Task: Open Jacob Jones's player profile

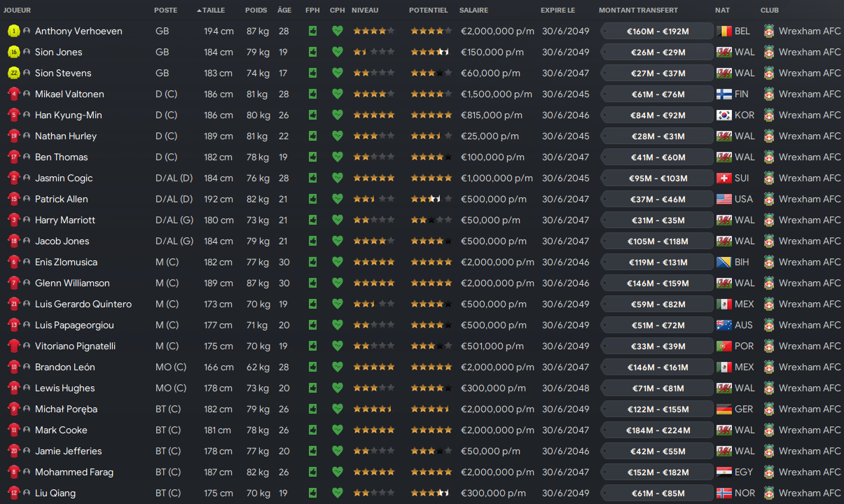Action: (x=62, y=241)
